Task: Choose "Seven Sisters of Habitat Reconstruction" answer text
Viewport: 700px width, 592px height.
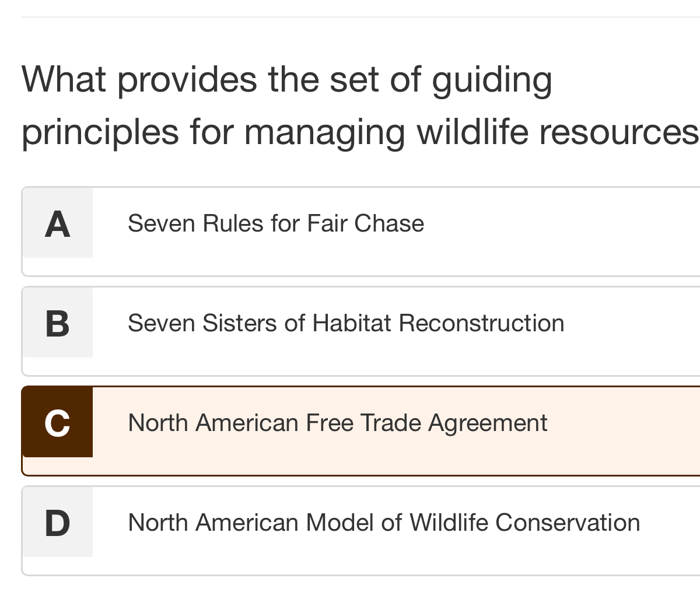Action: point(345,323)
